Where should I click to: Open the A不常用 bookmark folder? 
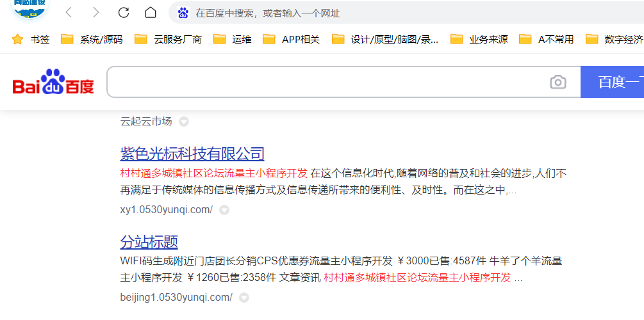pyautogui.click(x=547, y=40)
